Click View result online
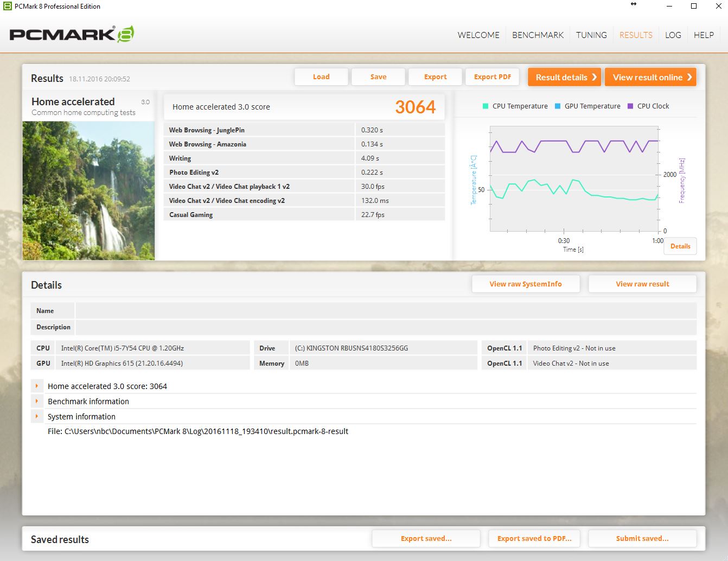This screenshot has width=728, height=561. (650, 77)
